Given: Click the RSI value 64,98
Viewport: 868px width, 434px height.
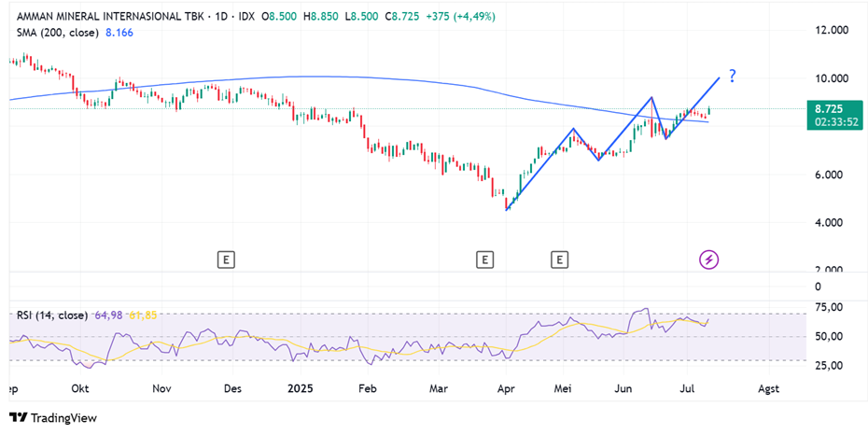Looking at the screenshot, I should (x=108, y=315).
